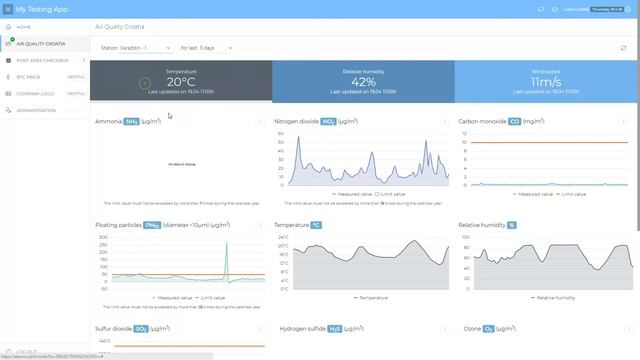
Task: Click the Ammonia chart options icon
Action: 260,122
